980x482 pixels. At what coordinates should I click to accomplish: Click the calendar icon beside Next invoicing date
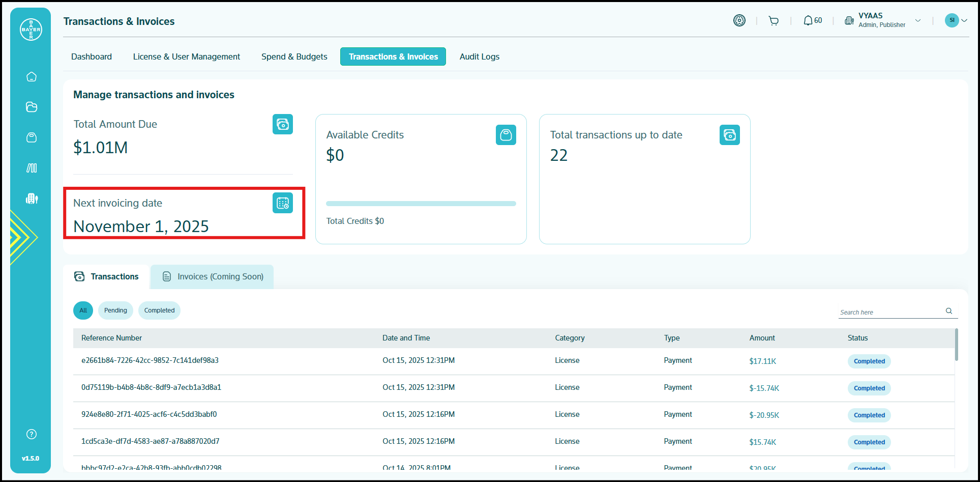[282, 203]
